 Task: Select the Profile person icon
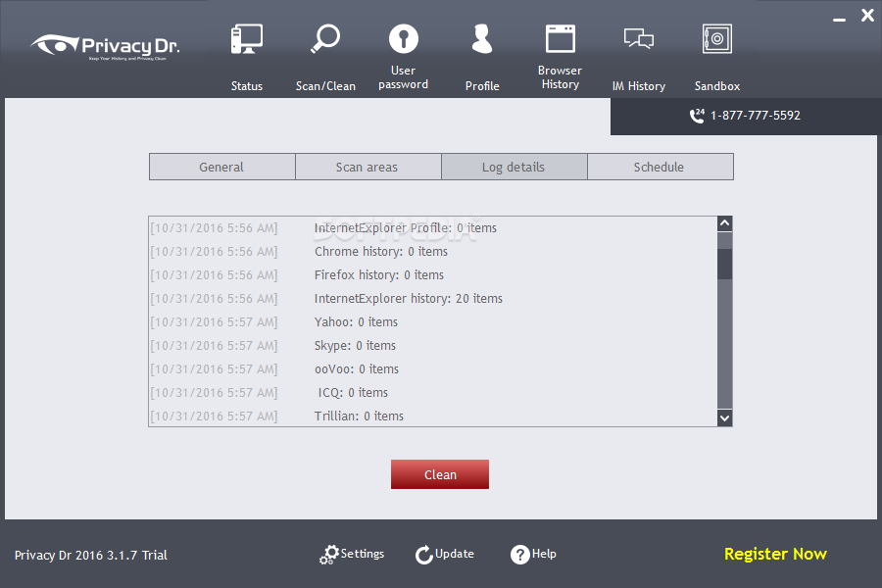(x=482, y=39)
